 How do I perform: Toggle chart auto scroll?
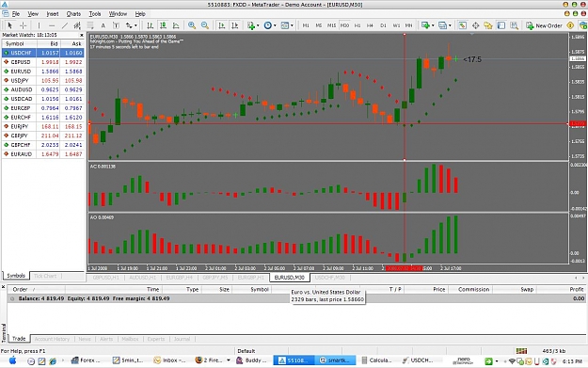222,25
